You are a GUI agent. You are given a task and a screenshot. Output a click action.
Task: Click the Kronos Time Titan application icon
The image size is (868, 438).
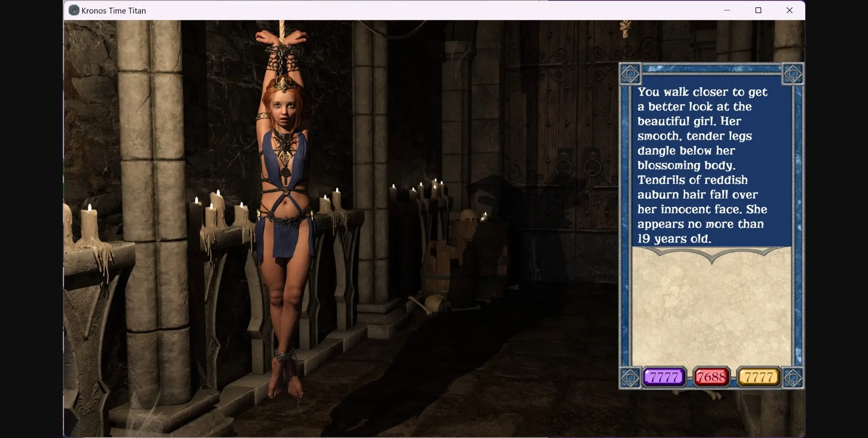(73, 10)
